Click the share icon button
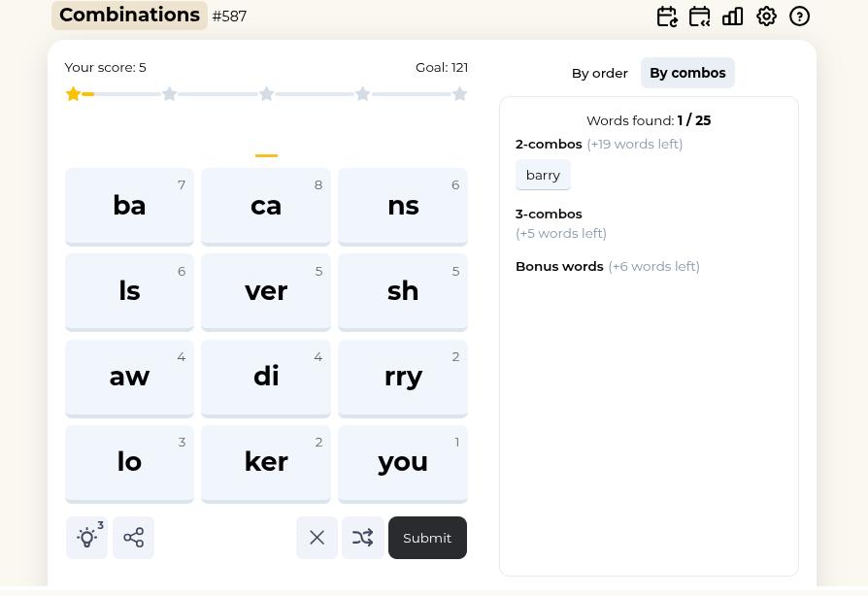868x596 pixels. (133, 538)
